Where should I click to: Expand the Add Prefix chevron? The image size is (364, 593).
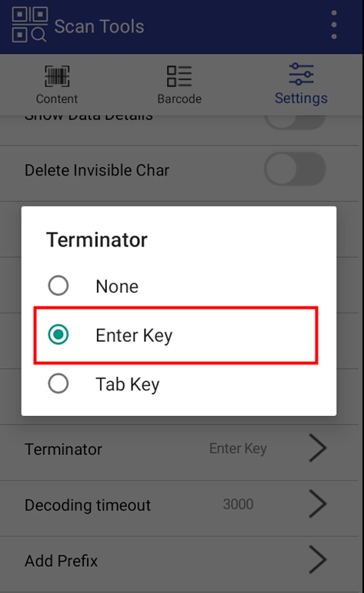click(x=318, y=559)
